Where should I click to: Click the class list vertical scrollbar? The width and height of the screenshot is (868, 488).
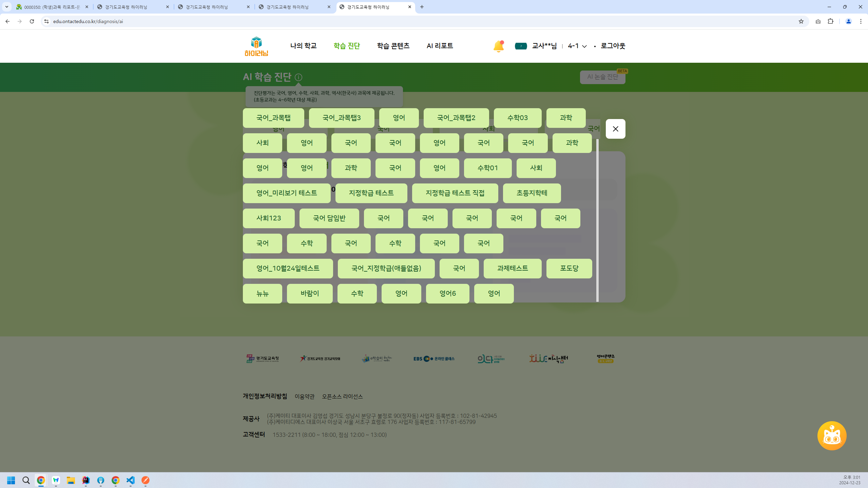597,220
